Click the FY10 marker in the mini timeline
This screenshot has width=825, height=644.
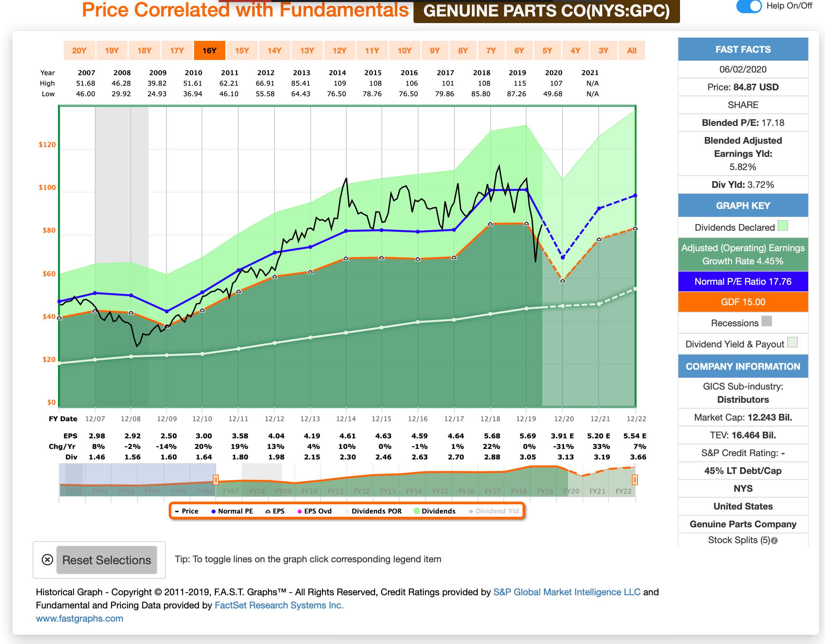[309, 491]
